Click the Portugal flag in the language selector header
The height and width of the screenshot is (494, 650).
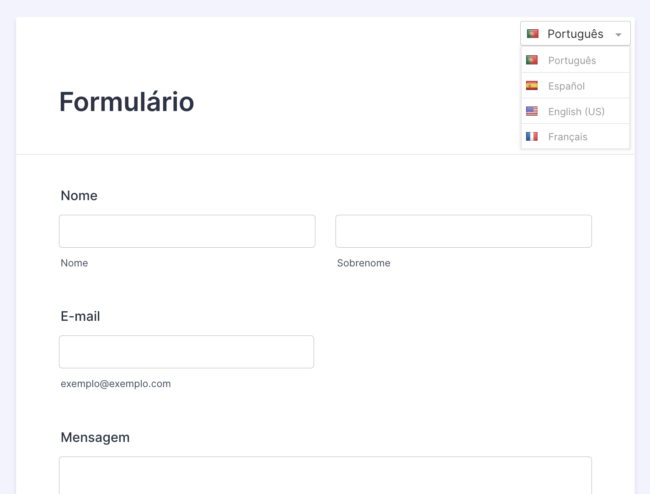click(532, 34)
